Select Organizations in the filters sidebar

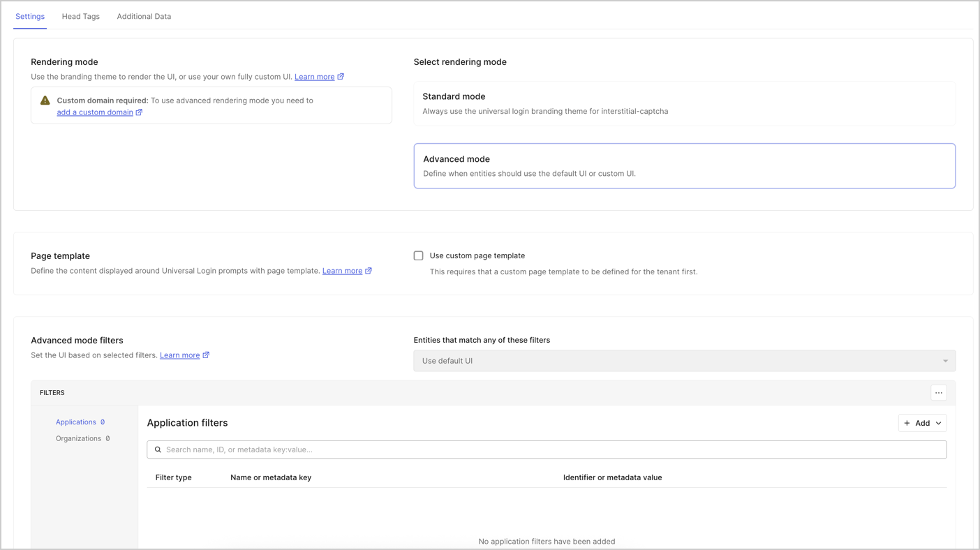click(78, 438)
